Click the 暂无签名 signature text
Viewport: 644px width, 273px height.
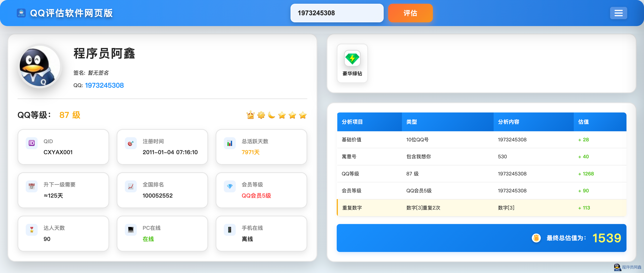tap(98, 73)
